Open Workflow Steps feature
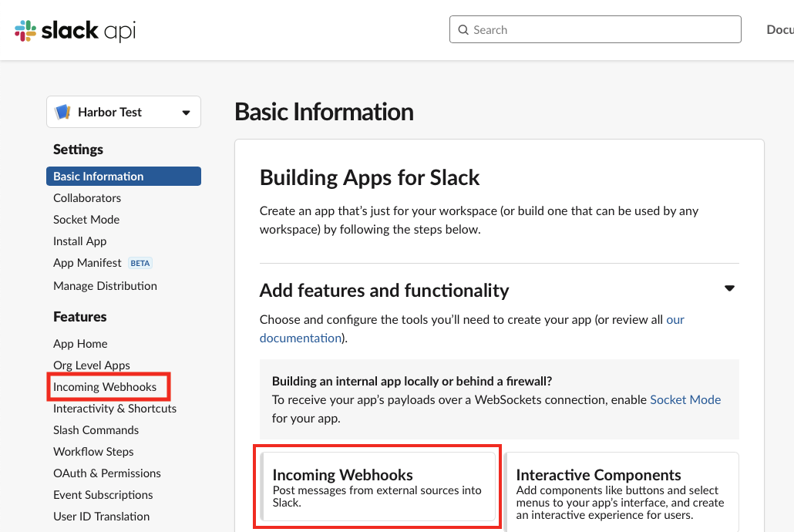This screenshot has height=532, width=794. (94, 452)
